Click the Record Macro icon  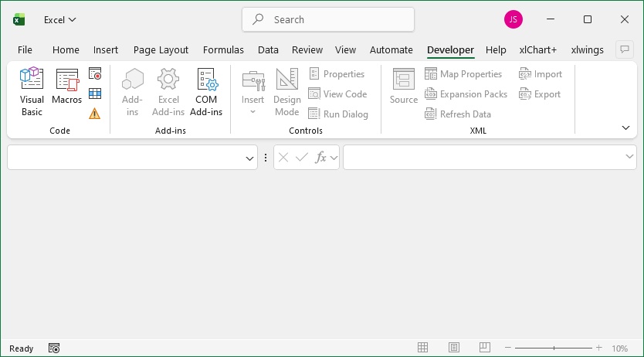pos(95,74)
